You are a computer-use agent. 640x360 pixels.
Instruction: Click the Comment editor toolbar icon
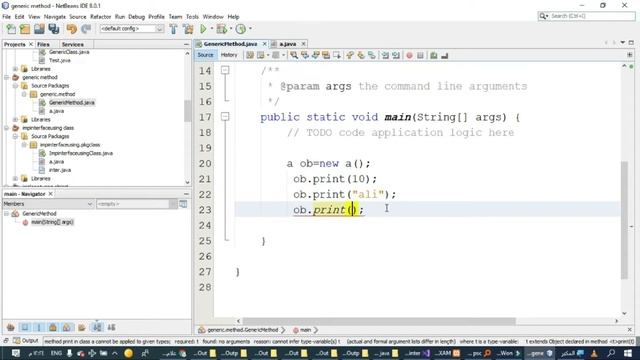[x=433, y=55]
